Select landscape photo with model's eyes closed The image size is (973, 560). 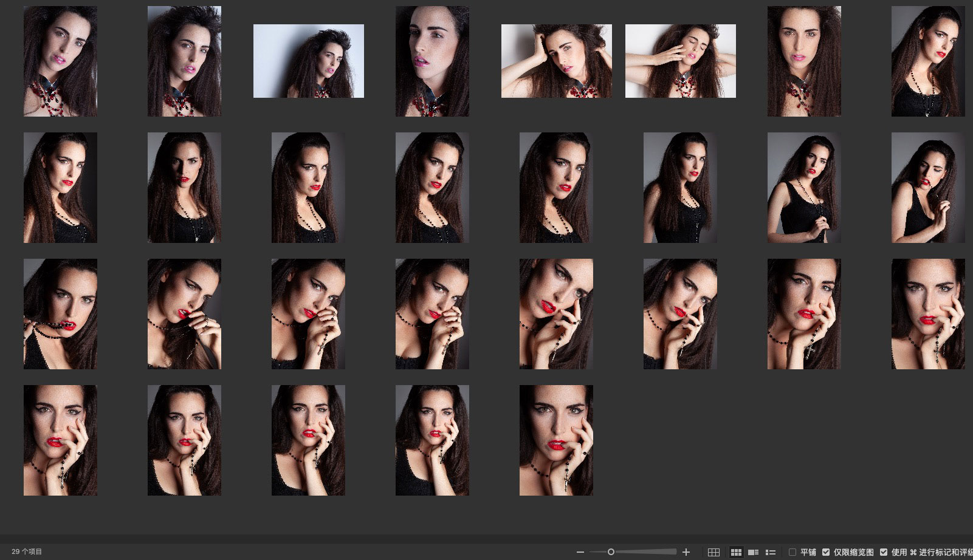pos(680,61)
